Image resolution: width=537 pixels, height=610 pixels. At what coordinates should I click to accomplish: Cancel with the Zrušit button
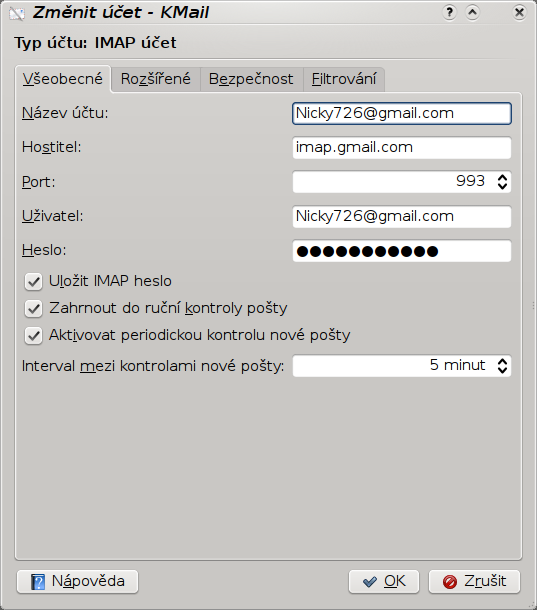coord(474,582)
